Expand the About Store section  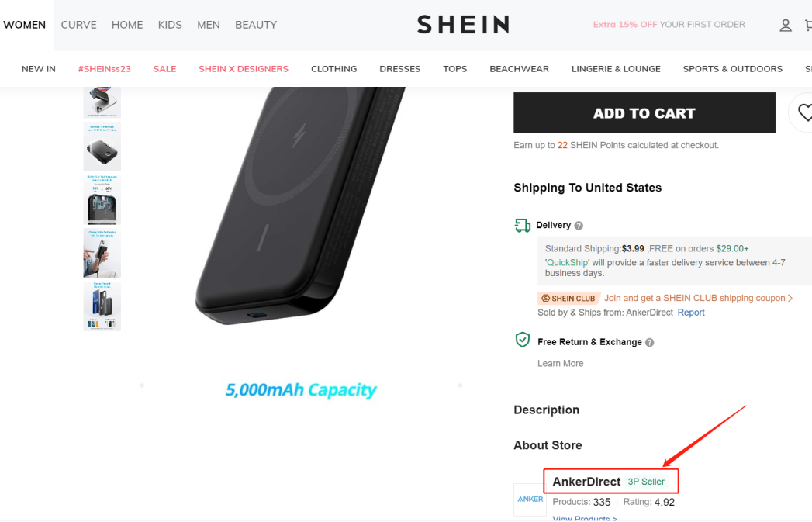(x=548, y=445)
